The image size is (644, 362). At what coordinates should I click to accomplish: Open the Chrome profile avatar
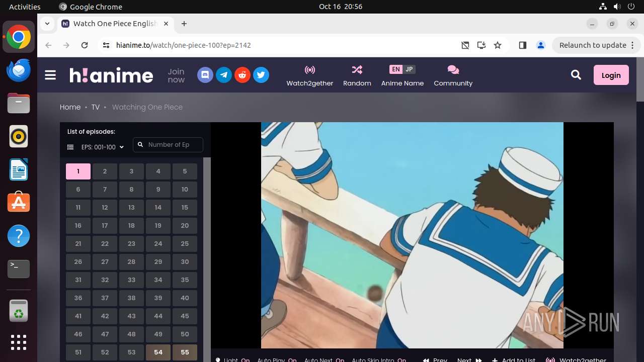[x=541, y=45]
